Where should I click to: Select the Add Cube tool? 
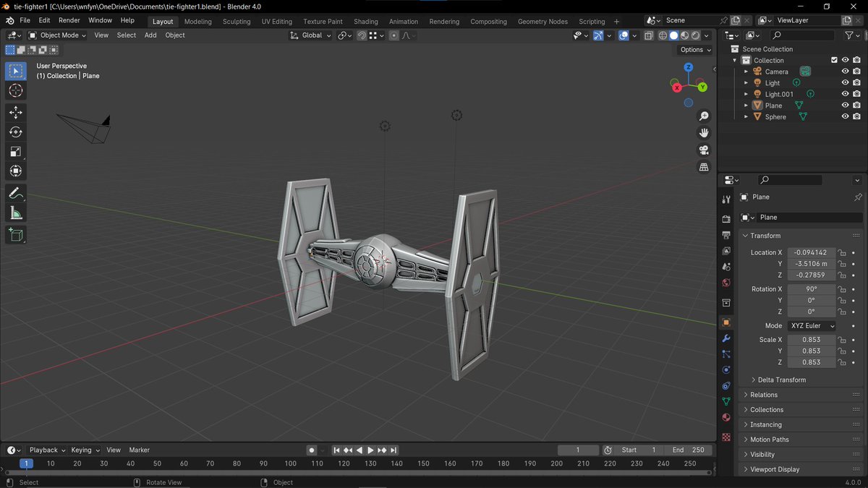coord(16,234)
